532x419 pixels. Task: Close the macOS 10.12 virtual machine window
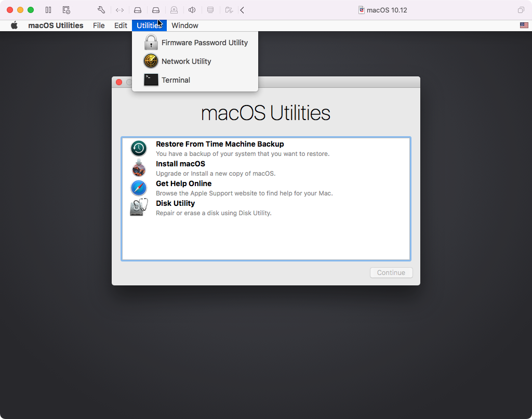point(10,10)
